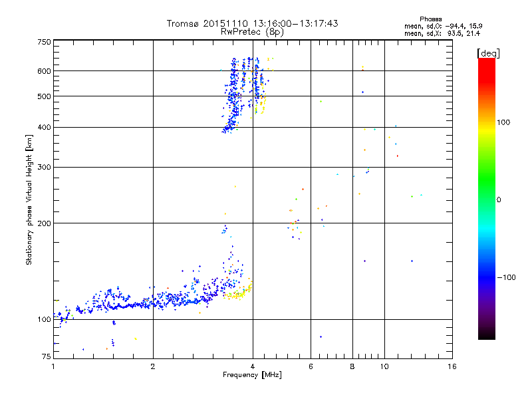Screen dimensions: 532x399
Task: Click the y-axis label "Stationary phase Virtual Height [km]"
Action: [29, 200]
